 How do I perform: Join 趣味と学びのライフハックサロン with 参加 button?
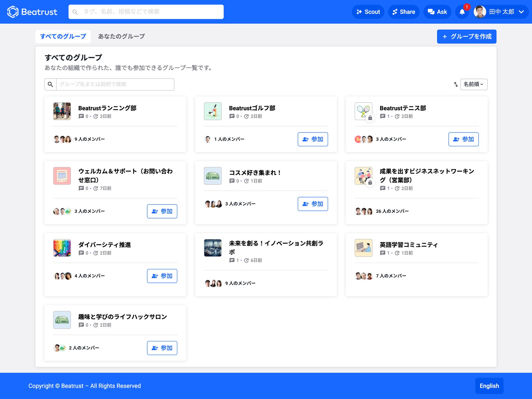162,348
